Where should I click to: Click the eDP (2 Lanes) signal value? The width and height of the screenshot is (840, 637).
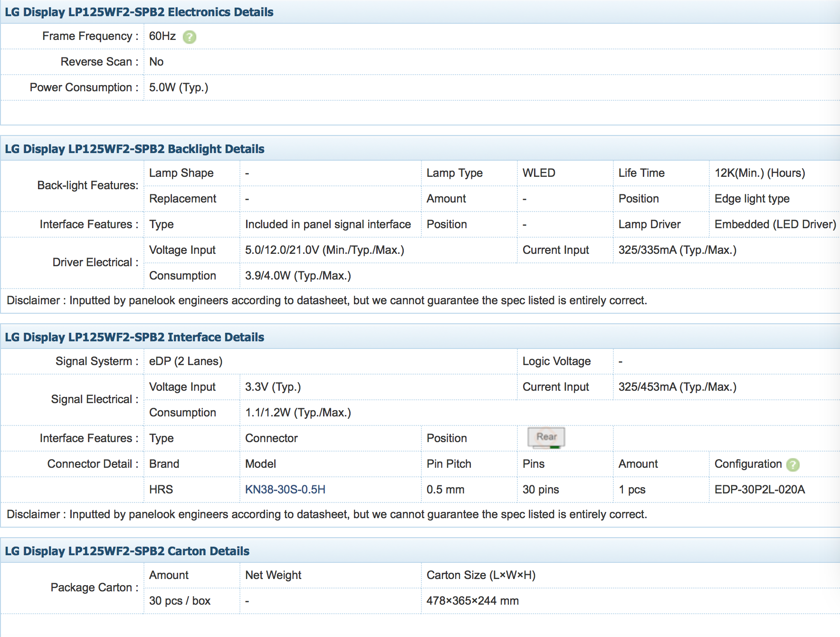(x=186, y=361)
